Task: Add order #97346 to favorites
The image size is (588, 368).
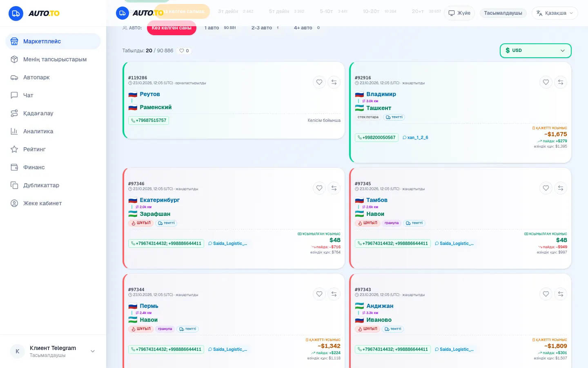Action: [319, 188]
